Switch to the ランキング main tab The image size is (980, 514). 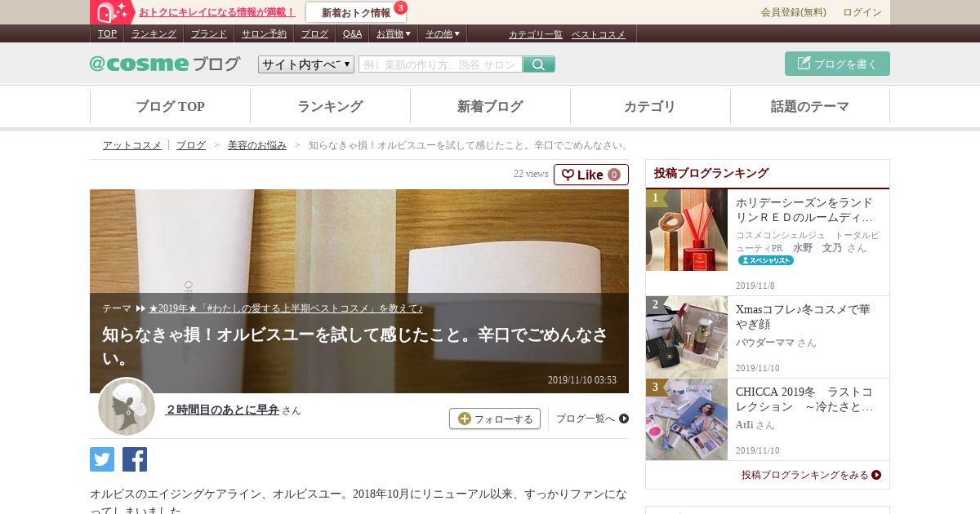pyautogui.click(x=330, y=106)
